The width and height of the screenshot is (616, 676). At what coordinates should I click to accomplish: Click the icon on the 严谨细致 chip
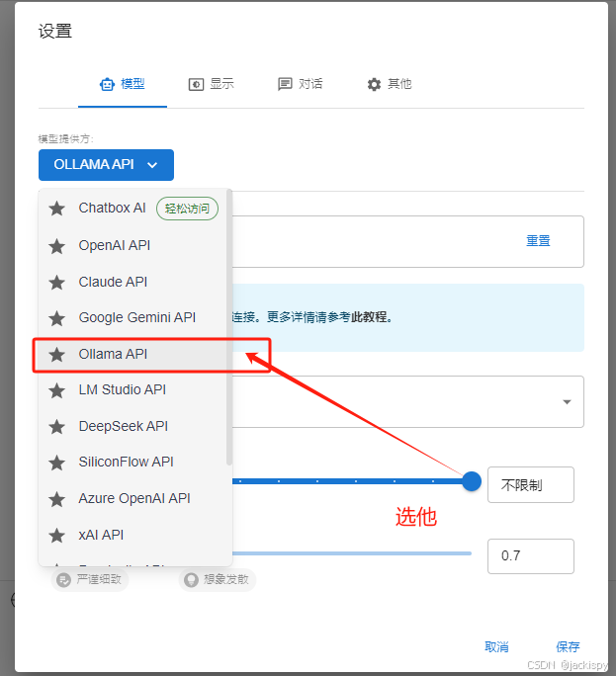click(63, 580)
